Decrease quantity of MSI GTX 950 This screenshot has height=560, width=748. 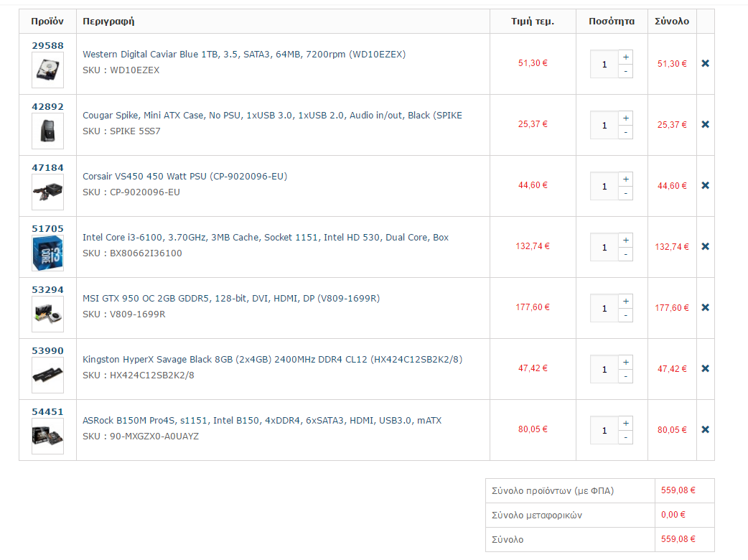point(625,315)
